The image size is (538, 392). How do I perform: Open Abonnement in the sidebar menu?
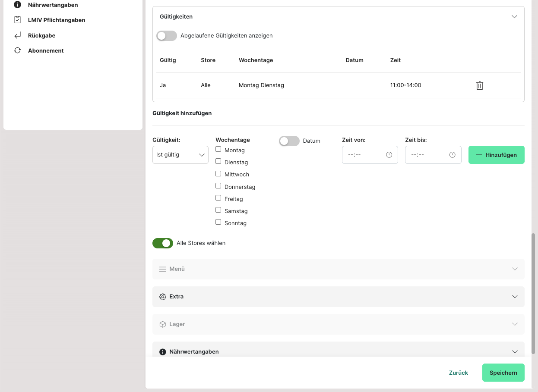pos(46,50)
